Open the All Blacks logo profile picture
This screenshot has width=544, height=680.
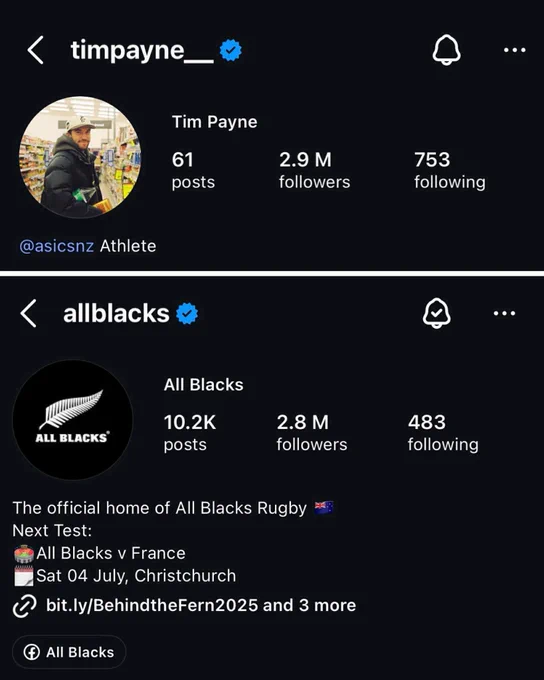(x=73, y=419)
